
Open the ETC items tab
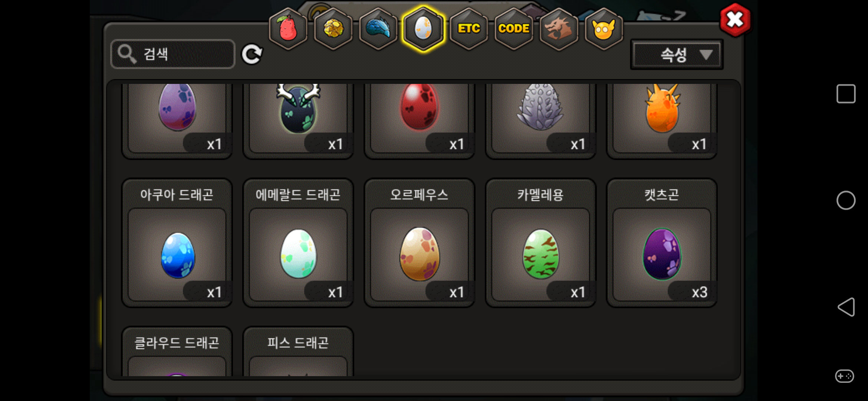[468, 29]
